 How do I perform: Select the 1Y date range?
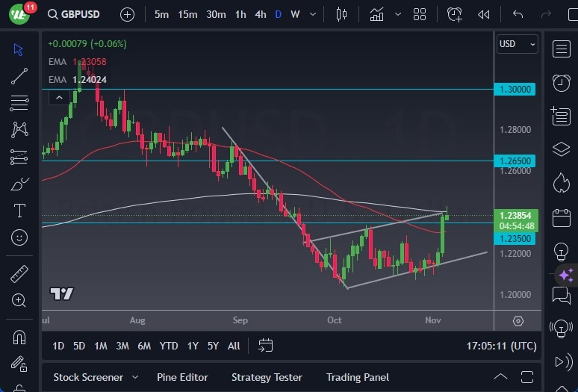193,346
